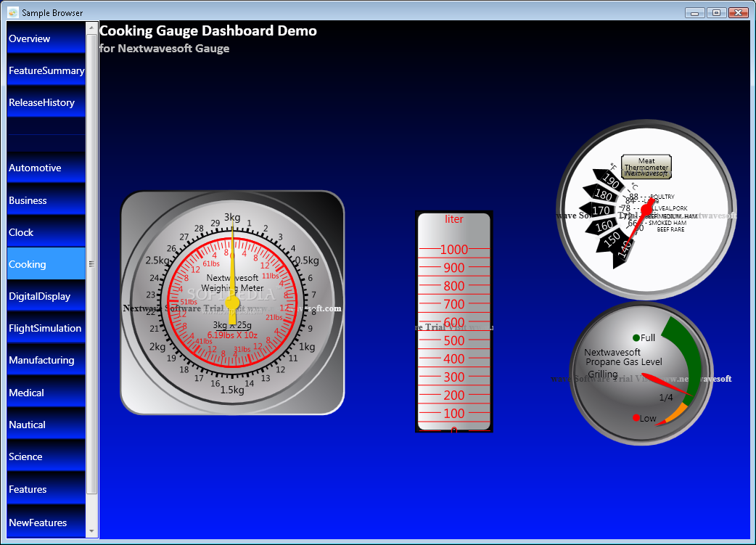Click the green Full indicator dot
Image resolution: width=756 pixels, height=545 pixels.
coord(636,337)
